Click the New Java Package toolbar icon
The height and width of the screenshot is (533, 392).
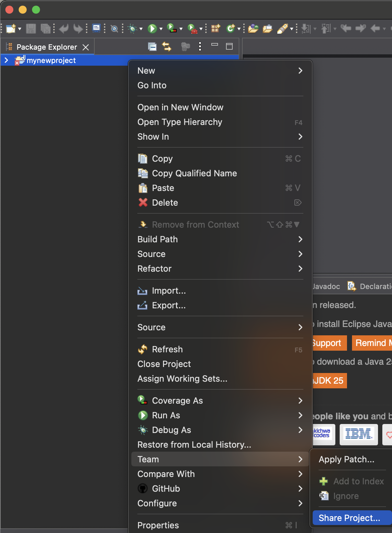point(215,29)
